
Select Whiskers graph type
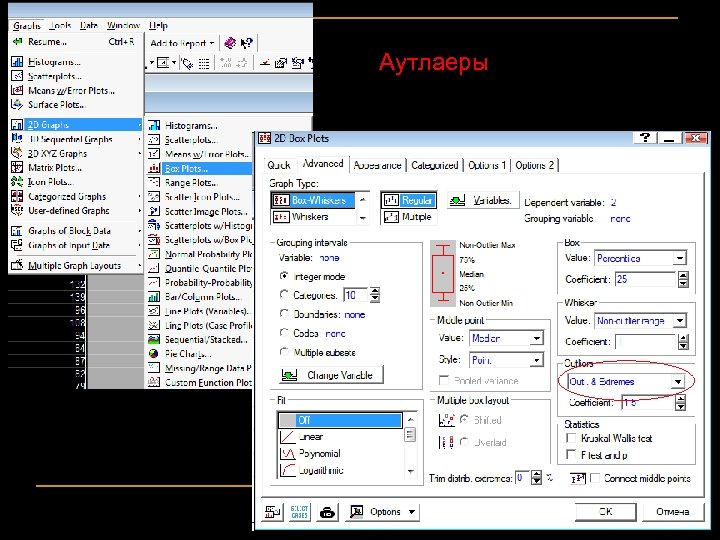pos(313,217)
